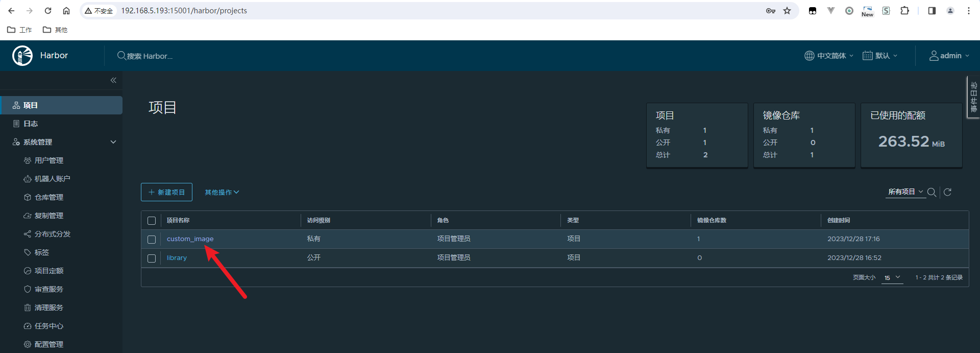Click the password key icon in address bar

pyautogui.click(x=771, y=11)
